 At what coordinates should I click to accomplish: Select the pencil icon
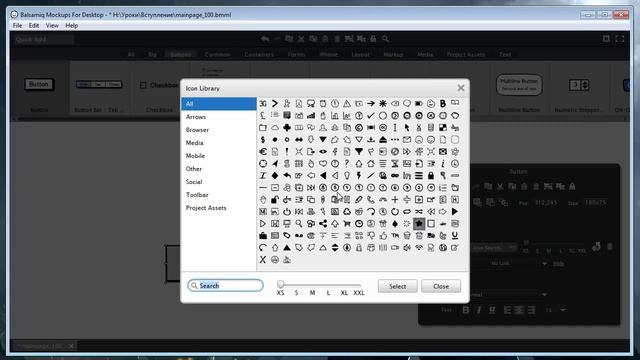pos(359,200)
